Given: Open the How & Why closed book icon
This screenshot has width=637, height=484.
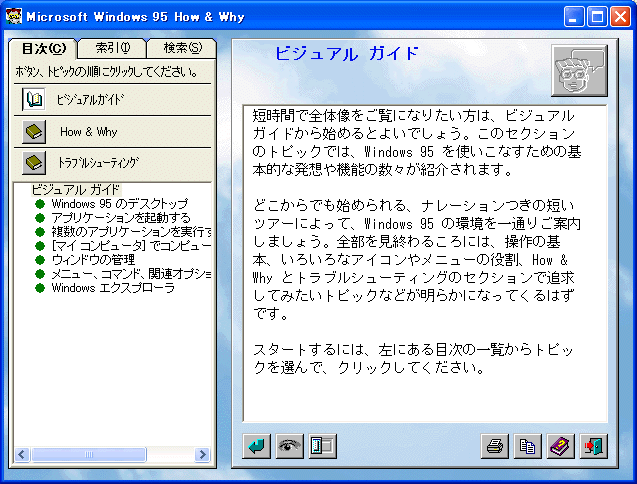Looking at the screenshot, I should (x=34, y=132).
